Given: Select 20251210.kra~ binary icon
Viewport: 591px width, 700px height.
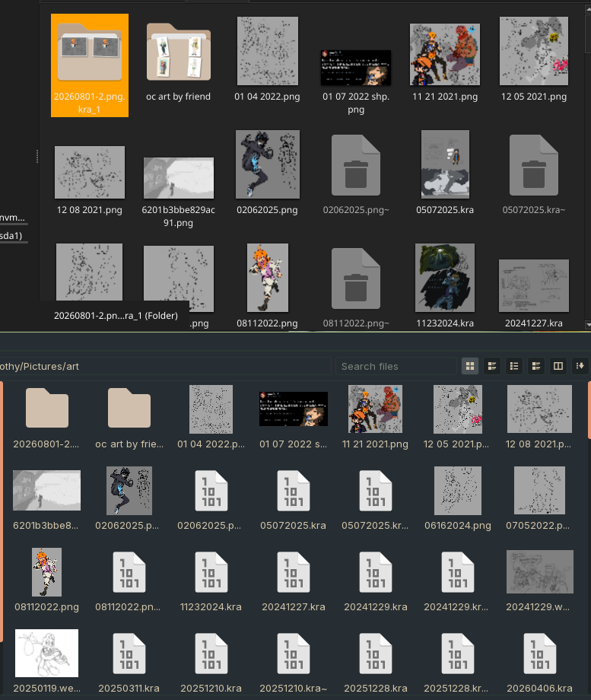Looking at the screenshot, I should click(x=294, y=654).
